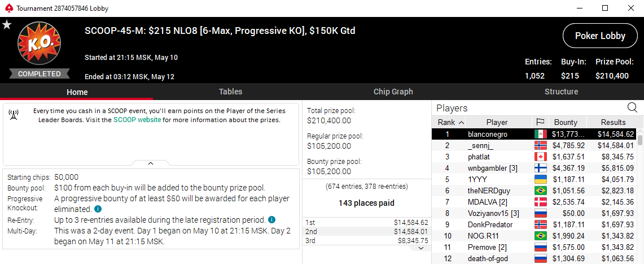This screenshot has height=264, width=644.
Task: Click the flag column header icon
Action: (x=540, y=122)
